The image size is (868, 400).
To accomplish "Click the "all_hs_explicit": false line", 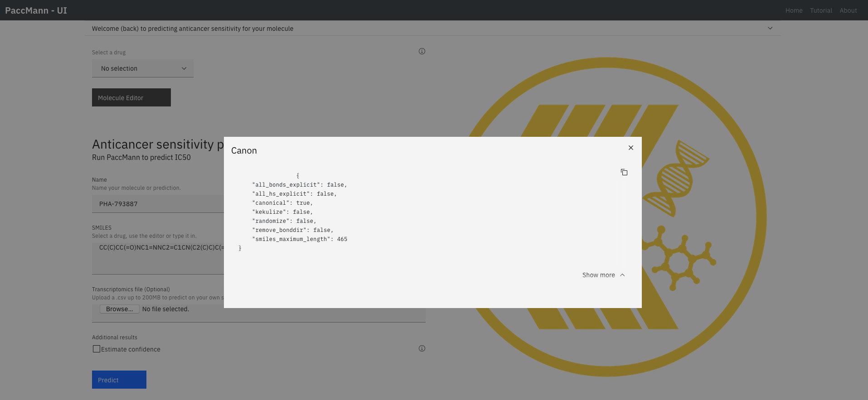I will (295, 194).
